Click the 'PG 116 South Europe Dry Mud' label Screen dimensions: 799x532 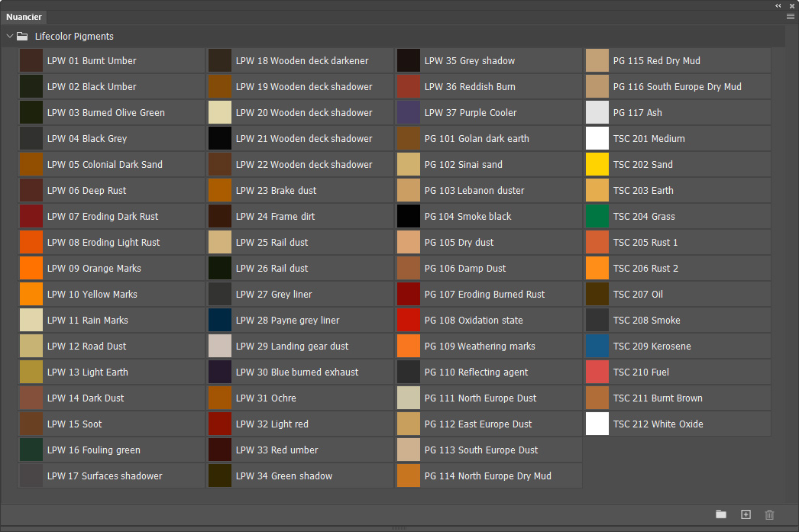(678, 86)
